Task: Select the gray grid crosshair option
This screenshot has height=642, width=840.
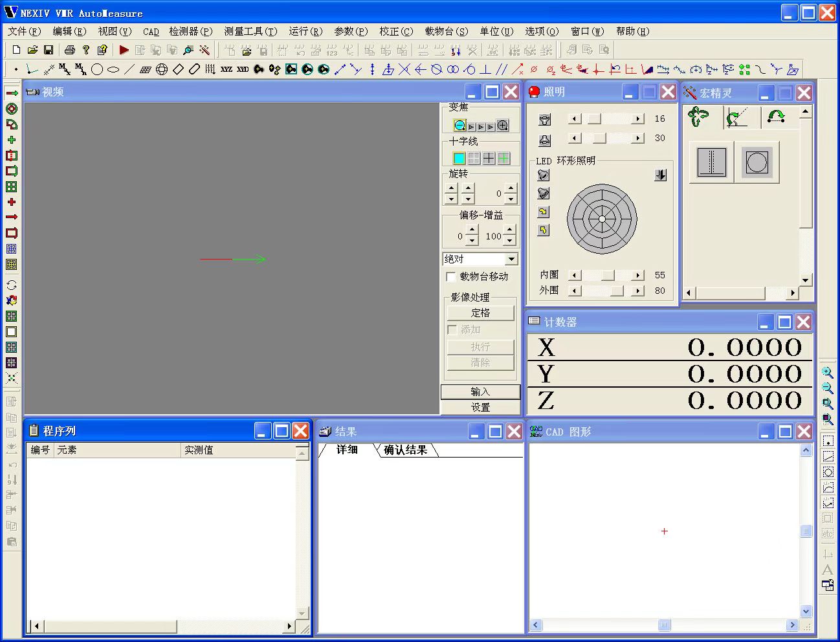Action: pos(474,158)
